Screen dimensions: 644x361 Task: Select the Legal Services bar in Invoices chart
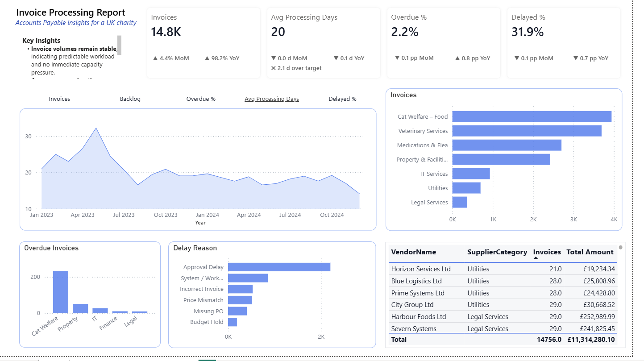pyautogui.click(x=460, y=202)
